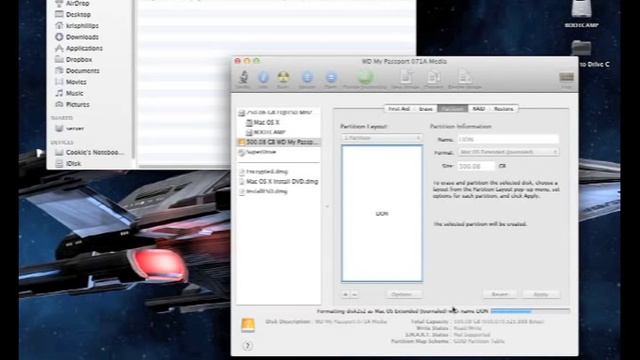Screen dimensions: 640x360
Task: Click the Revert button
Action: [x=500, y=294]
